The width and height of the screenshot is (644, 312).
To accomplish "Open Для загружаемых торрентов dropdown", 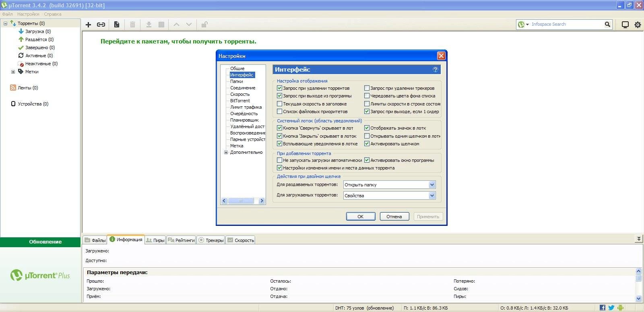I will [x=389, y=196].
